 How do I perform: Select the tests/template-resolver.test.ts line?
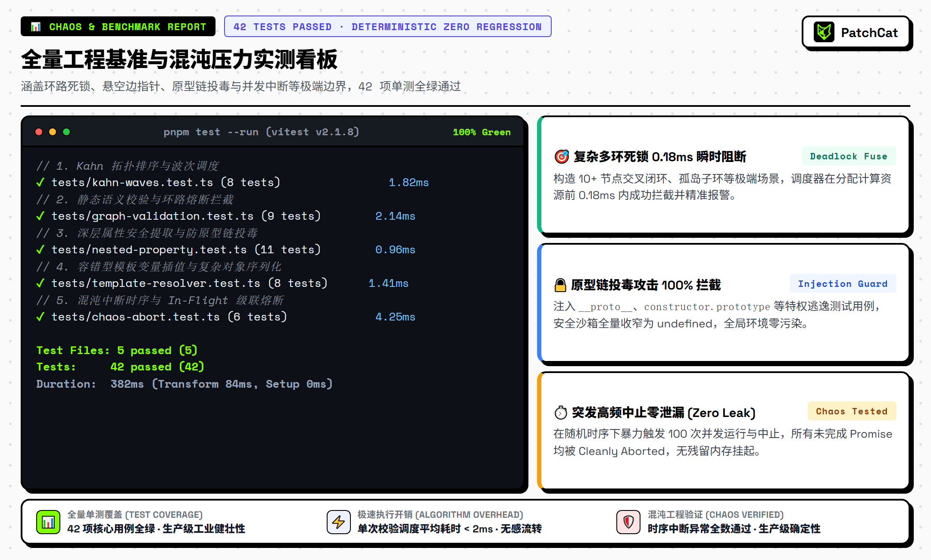(222, 283)
